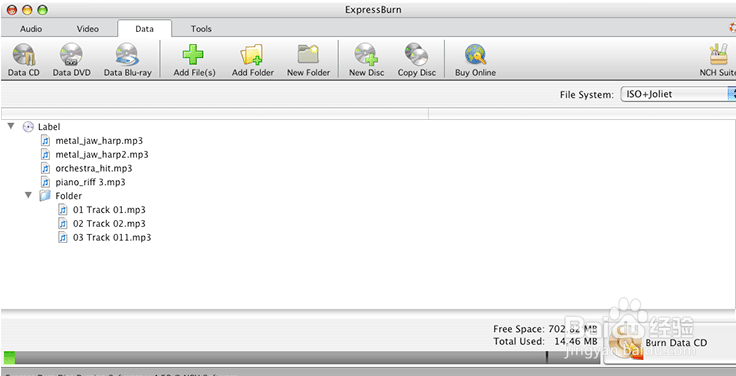Select the file name metal_jaw_harp.mp3

click(x=99, y=140)
